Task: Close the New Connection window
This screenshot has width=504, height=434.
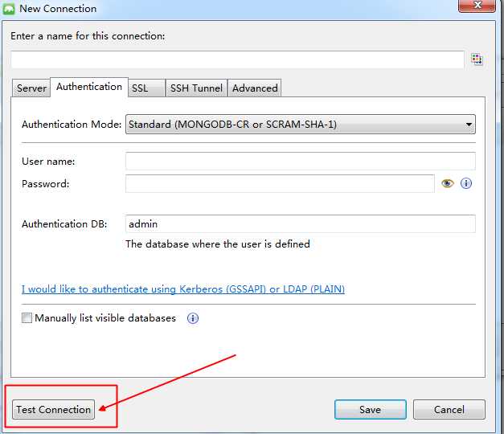Action: point(477,6)
